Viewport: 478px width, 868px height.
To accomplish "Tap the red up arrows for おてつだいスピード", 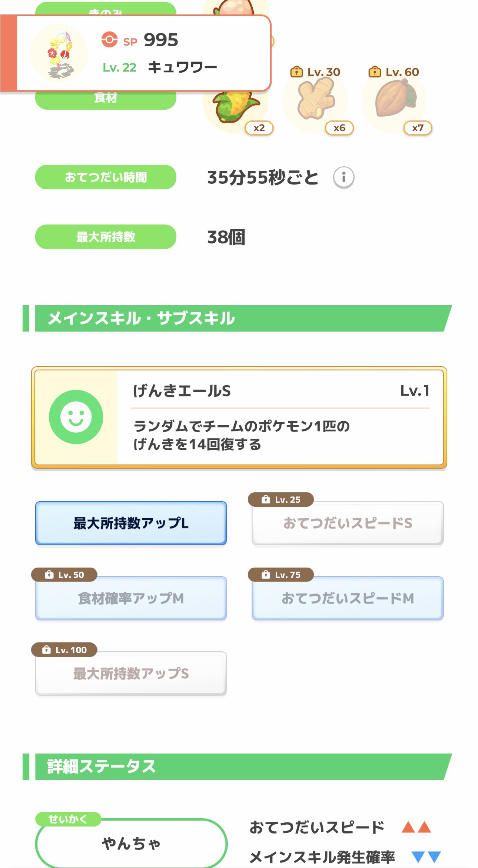I will pos(416,827).
